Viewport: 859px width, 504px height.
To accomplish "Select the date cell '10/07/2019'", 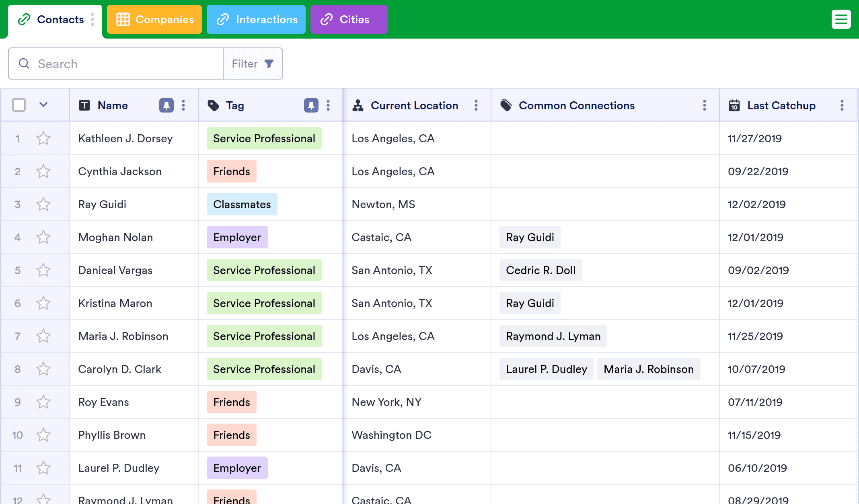I will click(788, 369).
